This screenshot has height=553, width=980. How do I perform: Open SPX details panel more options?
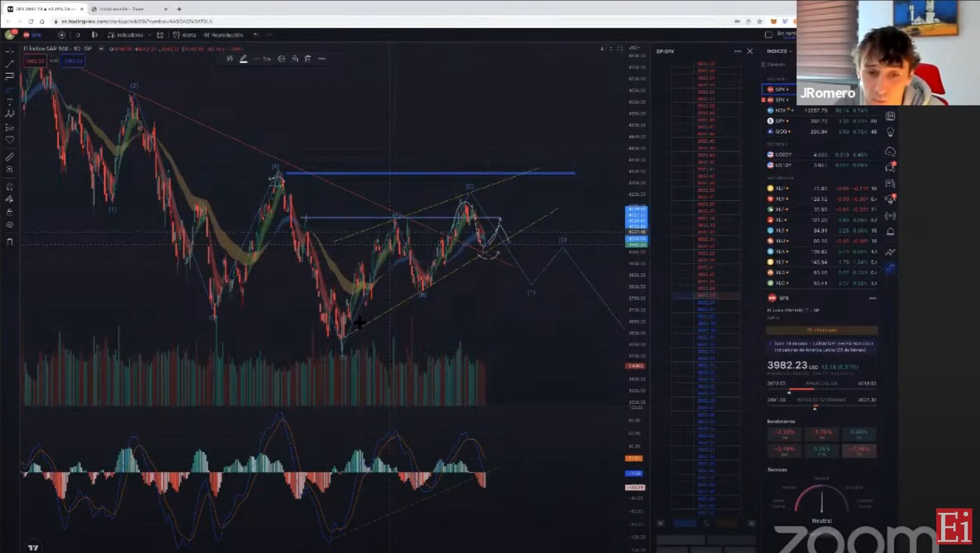(873, 298)
